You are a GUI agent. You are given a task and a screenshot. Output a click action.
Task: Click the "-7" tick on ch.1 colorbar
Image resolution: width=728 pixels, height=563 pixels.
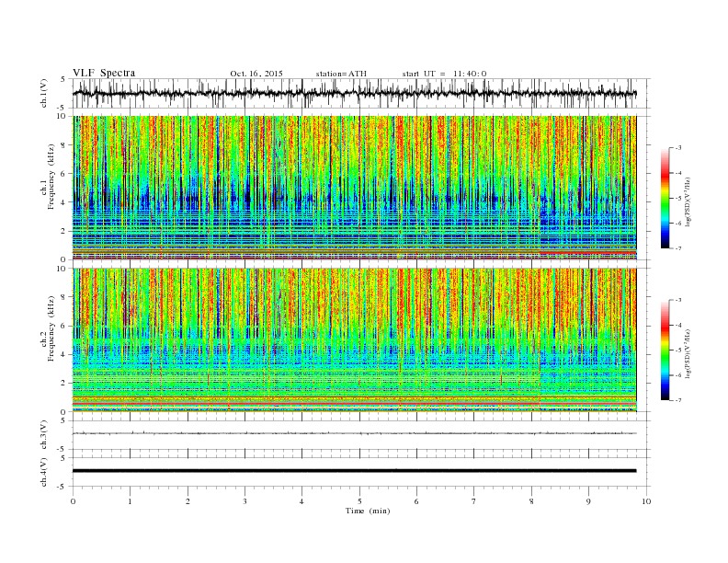pyautogui.click(x=677, y=249)
